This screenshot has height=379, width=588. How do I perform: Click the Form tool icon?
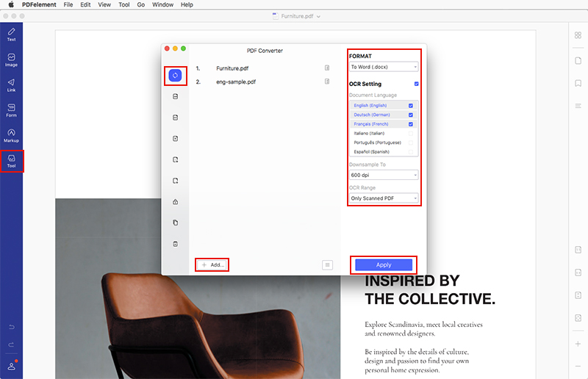click(11, 109)
